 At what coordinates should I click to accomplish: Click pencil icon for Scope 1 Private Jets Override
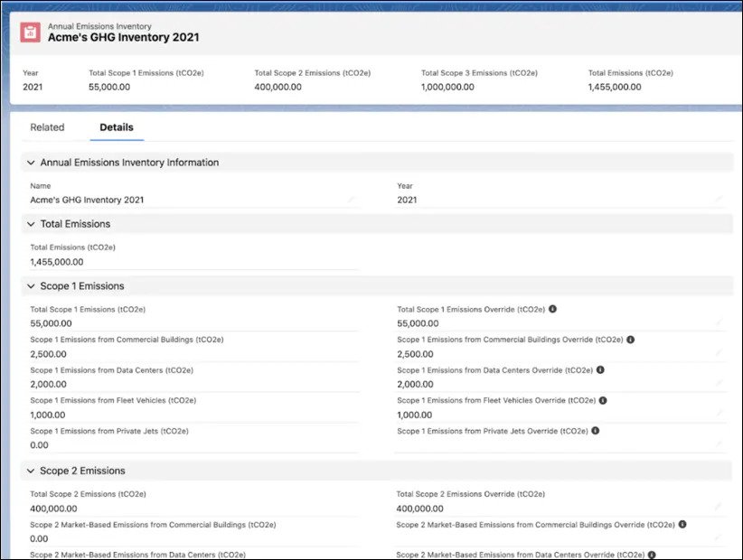point(719,444)
